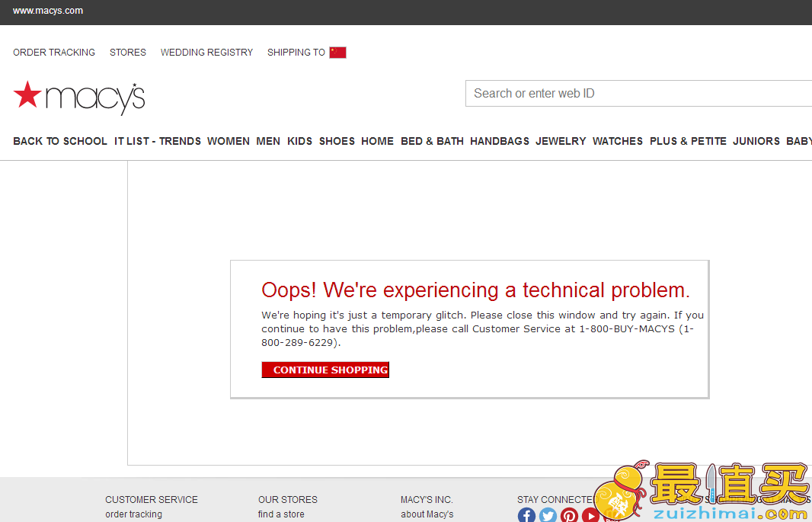
Task: Open Macy's Facebook page icon
Action: click(x=526, y=515)
